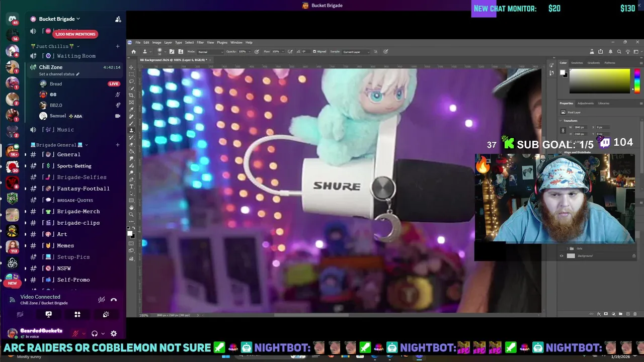Select the Lasso tool

(x=131, y=81)
